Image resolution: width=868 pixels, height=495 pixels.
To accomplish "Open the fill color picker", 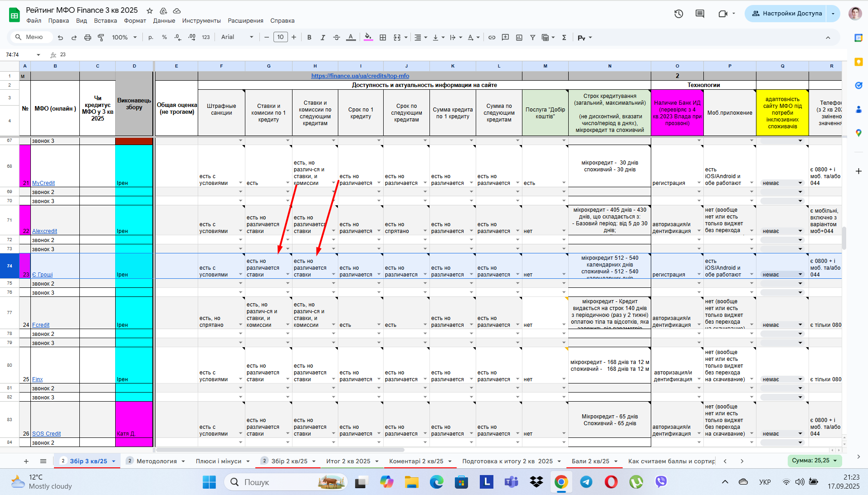I will pyautogui.click(x=368, y=38).
